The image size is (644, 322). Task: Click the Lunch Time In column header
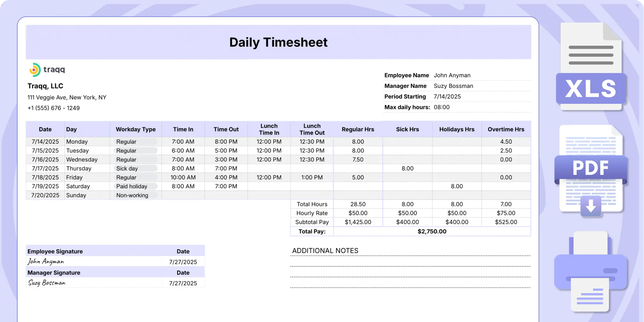coord(269,129)
